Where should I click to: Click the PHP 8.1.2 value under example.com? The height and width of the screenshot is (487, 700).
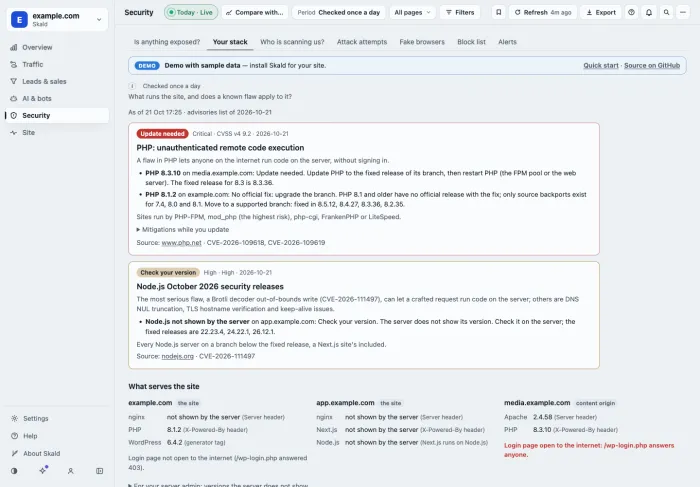tap(174, 429)
